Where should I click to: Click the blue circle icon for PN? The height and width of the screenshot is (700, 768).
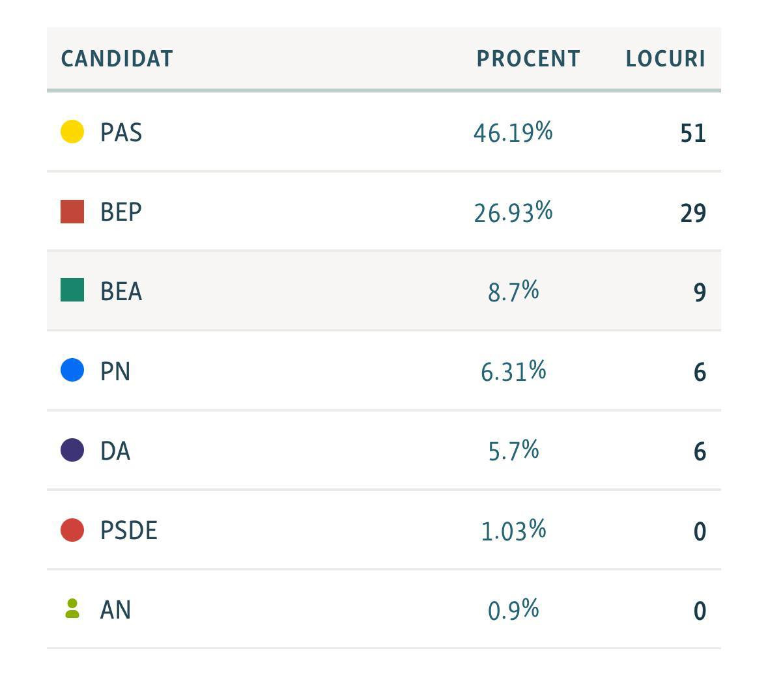click(x=72, y=370)
